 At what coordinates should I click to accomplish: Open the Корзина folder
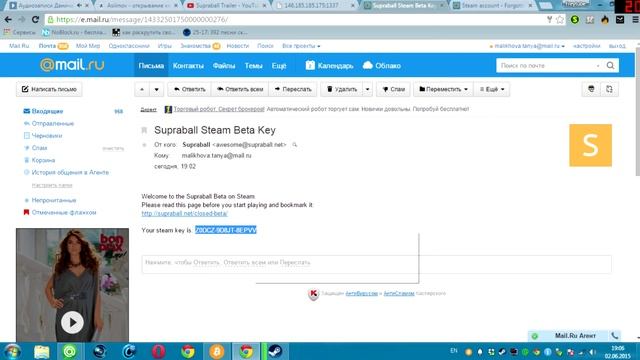[x=43, y=160]
